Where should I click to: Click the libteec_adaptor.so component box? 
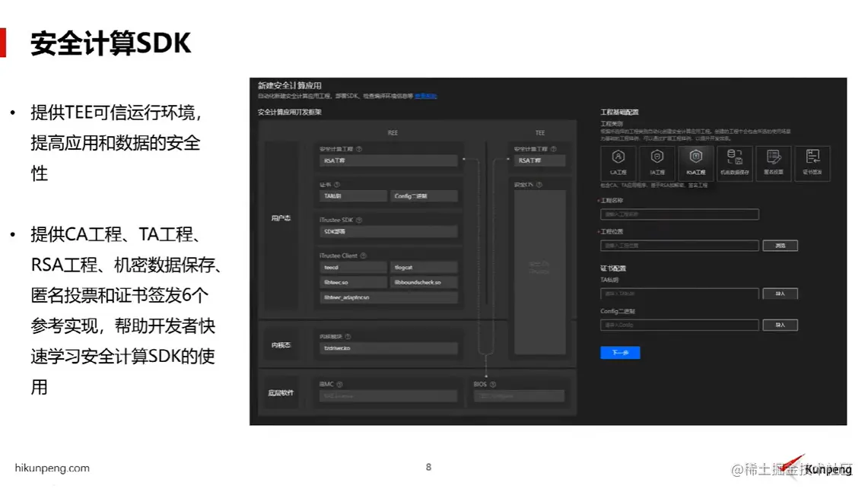389,297
